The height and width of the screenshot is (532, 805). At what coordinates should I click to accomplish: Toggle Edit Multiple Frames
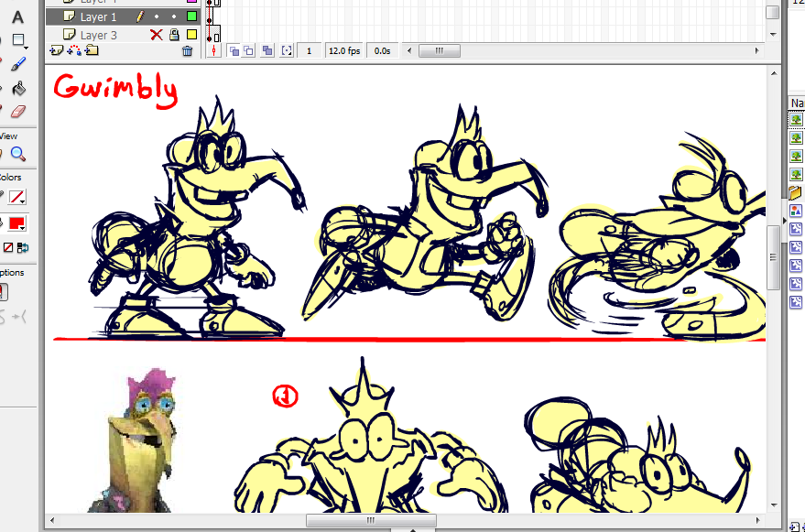[x=267, y=50]
